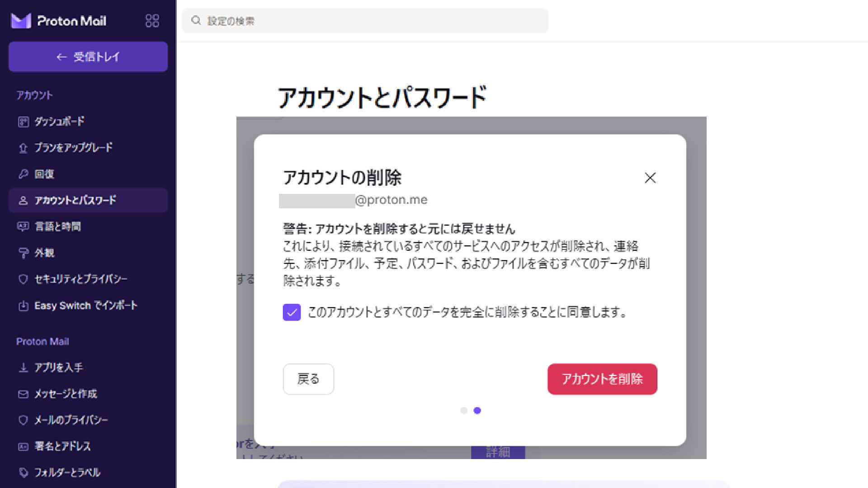Screen dimensions: 868x488
Task: Click the ダッシュボード dashboard icon
Action: coord(23,122)
